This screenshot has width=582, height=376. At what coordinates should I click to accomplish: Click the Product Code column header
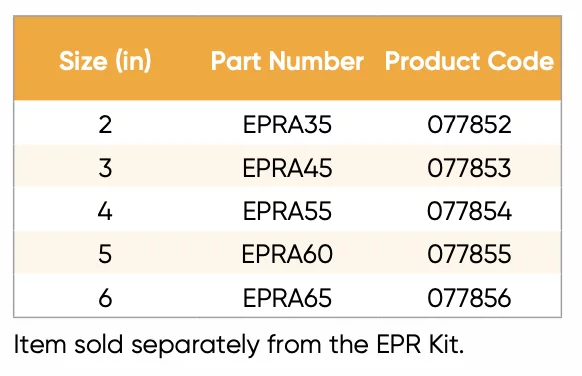click(x=469, y=61)
